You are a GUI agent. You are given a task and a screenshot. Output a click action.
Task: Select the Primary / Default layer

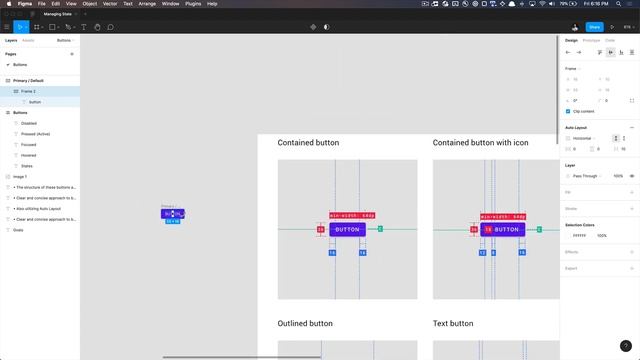click(40, 81)
